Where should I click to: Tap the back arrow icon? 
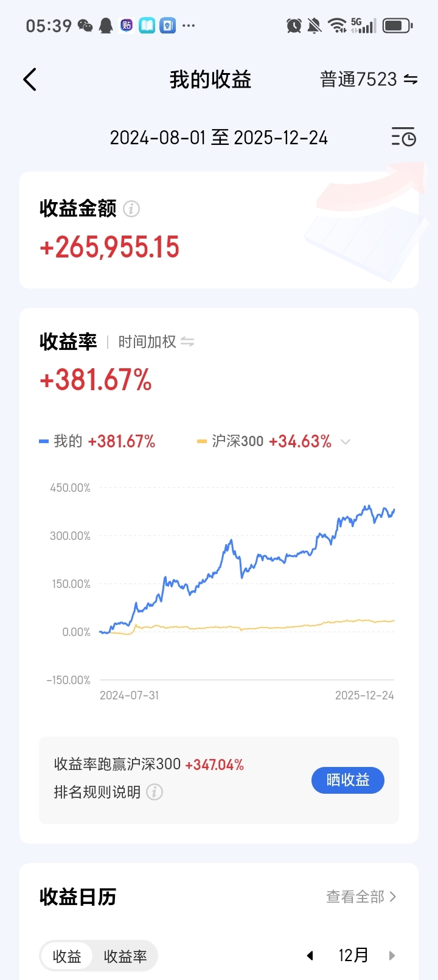point(30,80)
